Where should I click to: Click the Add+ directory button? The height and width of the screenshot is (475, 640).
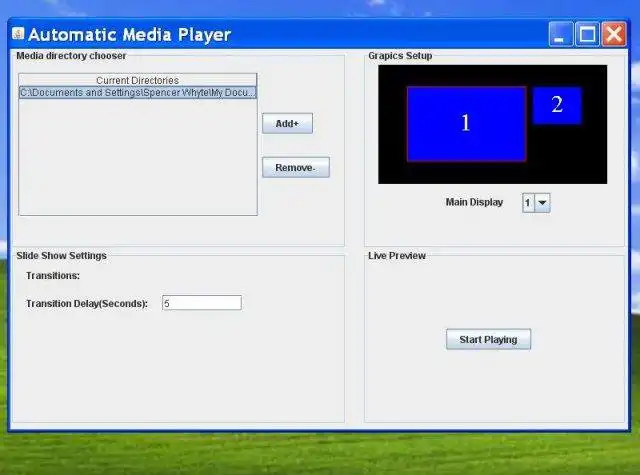click(287, 123)
